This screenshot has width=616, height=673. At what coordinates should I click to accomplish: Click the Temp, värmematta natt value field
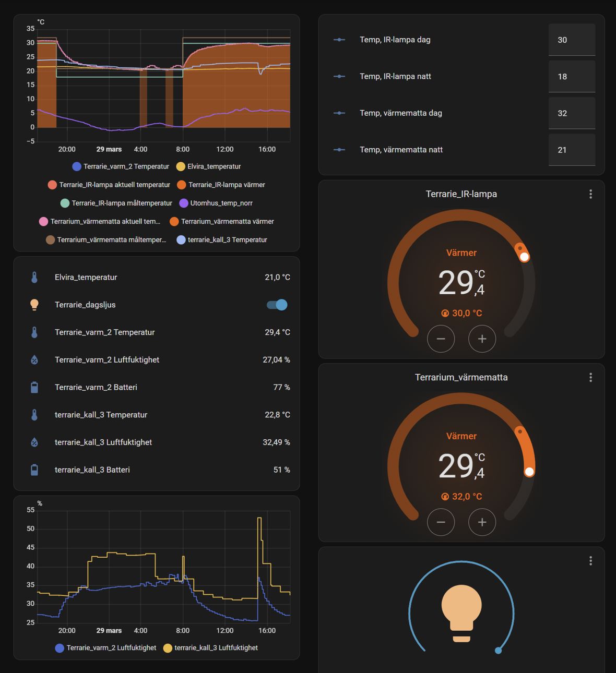tap(572, 150)
